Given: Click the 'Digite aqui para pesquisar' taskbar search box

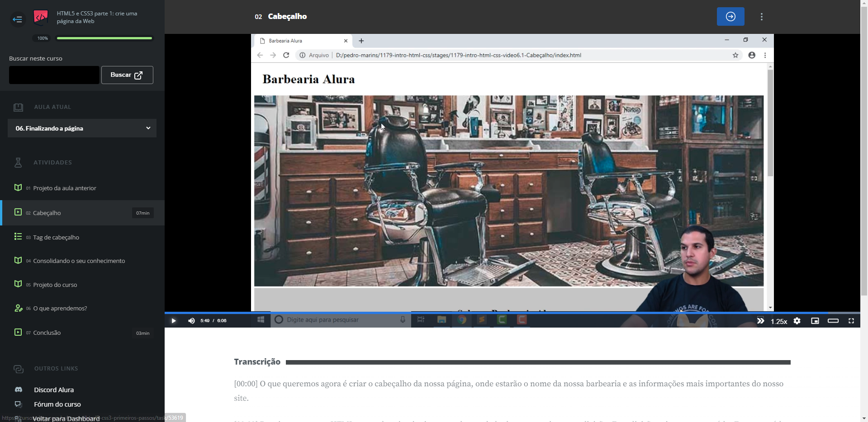Looking at the screenshot, I should point(341,320).
